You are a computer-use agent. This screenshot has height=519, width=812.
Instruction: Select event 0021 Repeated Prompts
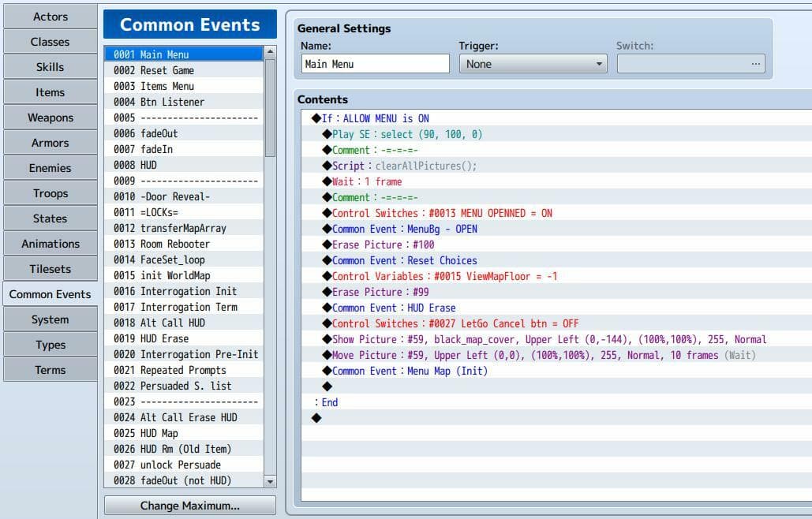click(184, 370)
